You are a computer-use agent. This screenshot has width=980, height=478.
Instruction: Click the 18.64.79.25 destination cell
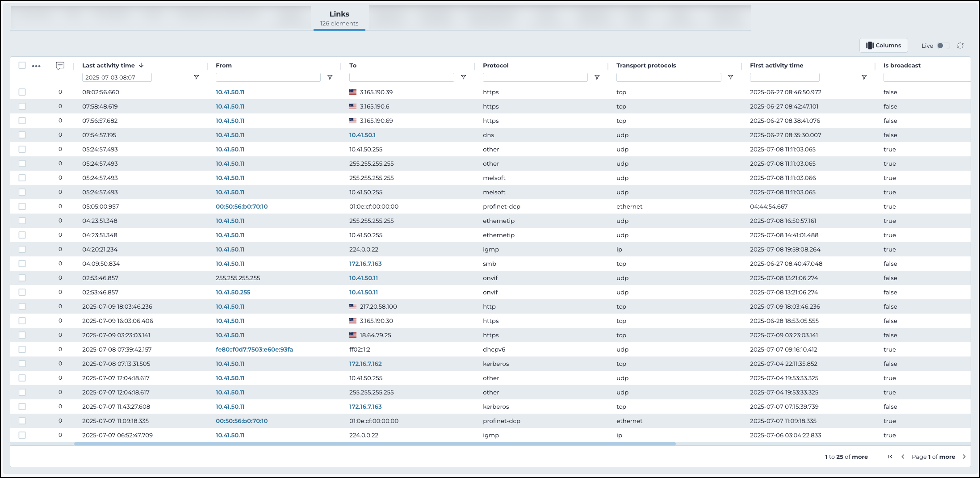(x=375, y=335)
